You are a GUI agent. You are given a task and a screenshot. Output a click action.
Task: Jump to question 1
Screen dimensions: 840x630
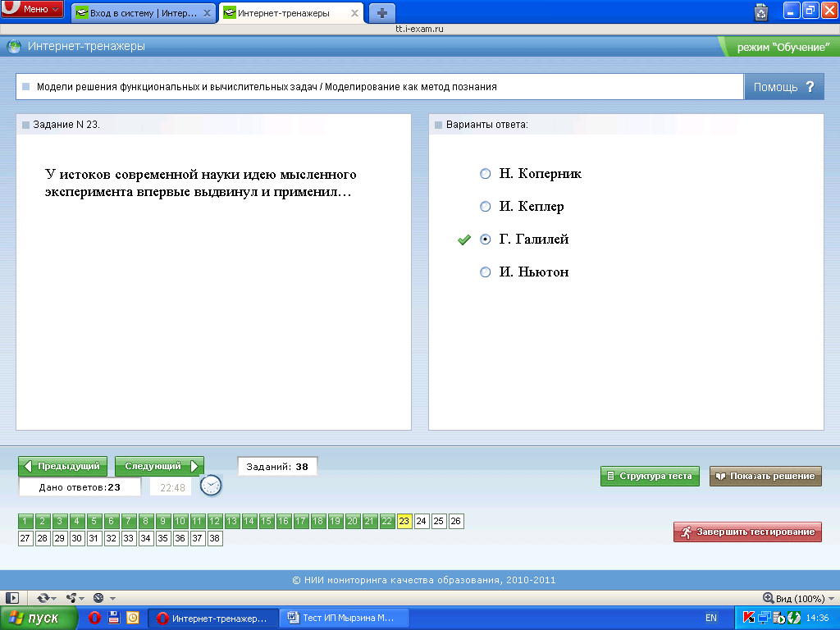(25, 521)
